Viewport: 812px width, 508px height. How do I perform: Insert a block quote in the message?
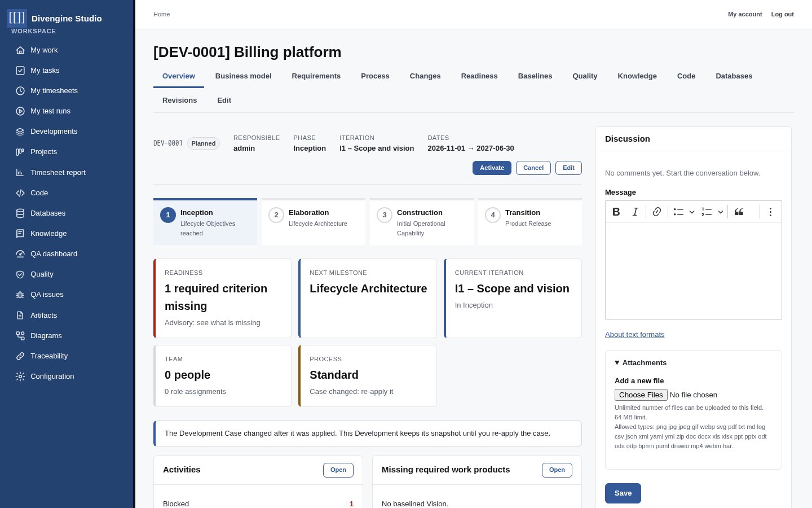pyautogui.click(x=739, y=212)
